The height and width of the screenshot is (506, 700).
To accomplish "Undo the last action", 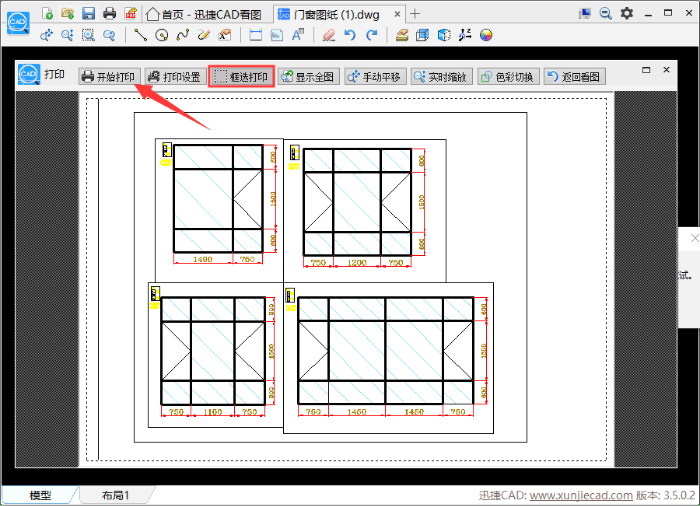I will 350,35.
